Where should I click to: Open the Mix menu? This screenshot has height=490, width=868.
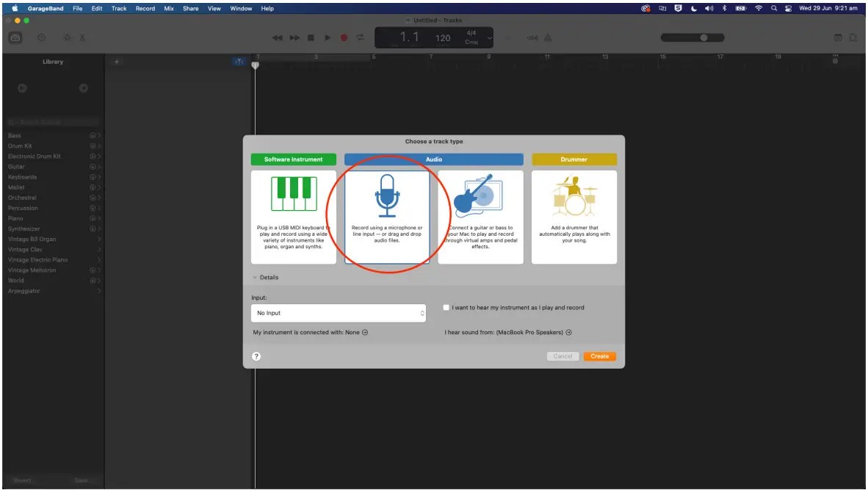pyautogui.click(x=169, y=8)
